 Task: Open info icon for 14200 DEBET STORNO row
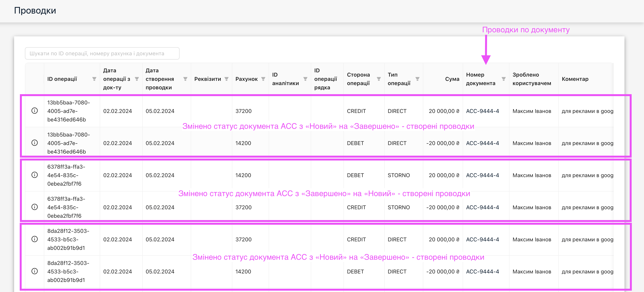pyautogui.click(x=34, y=175)
